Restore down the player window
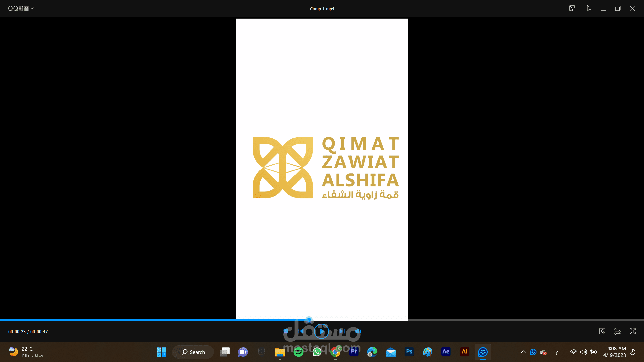This screenshot has width=644, height=362. pos(618,8)
